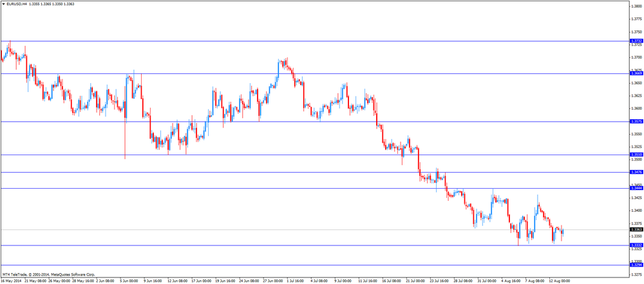Viewport: 644px width, 284px height.
Task: Click the 4 Jul 08:00 time label
Action: pos(320,281)
